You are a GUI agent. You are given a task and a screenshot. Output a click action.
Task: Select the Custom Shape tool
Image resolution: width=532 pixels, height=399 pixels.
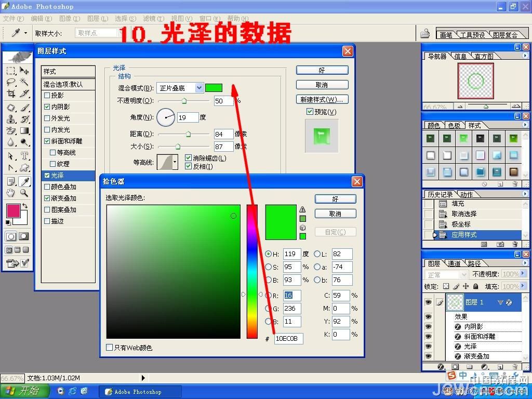(24, 168)
